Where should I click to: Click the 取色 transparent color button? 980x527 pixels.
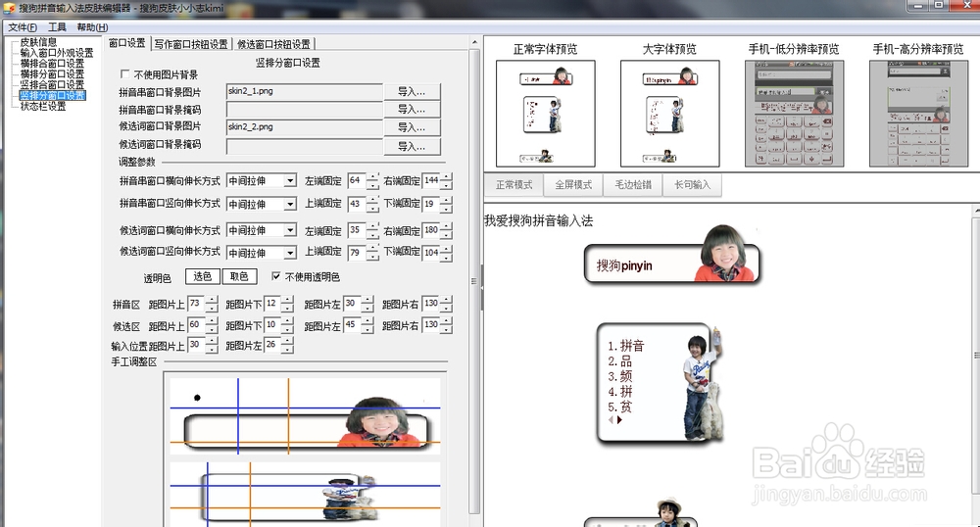(239, 276)
